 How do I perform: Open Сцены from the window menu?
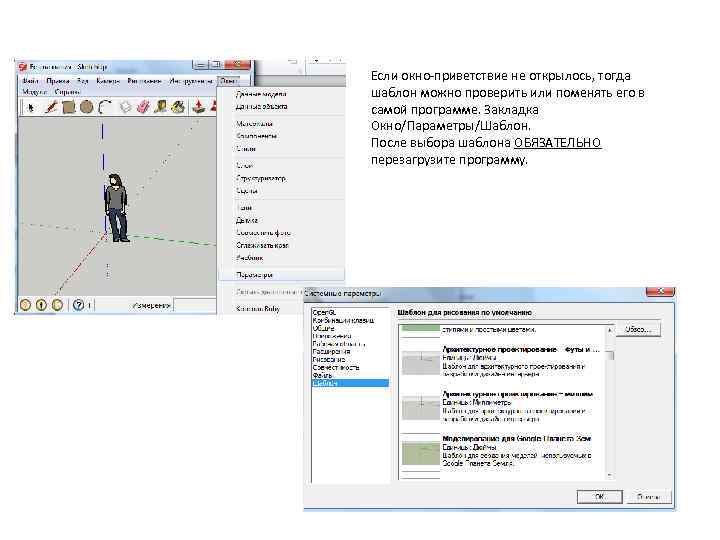tap(247, 191)
